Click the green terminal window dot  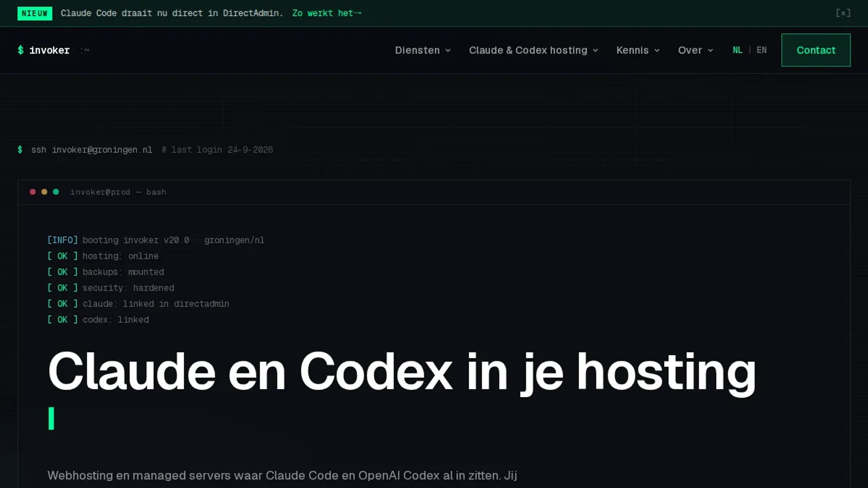tap(56, 192)
